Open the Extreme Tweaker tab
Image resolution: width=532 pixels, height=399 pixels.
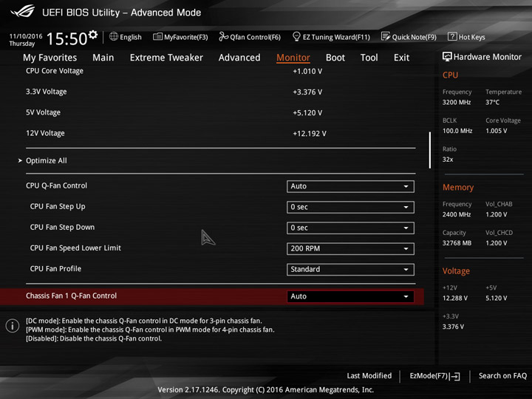(x=166, y=58)
